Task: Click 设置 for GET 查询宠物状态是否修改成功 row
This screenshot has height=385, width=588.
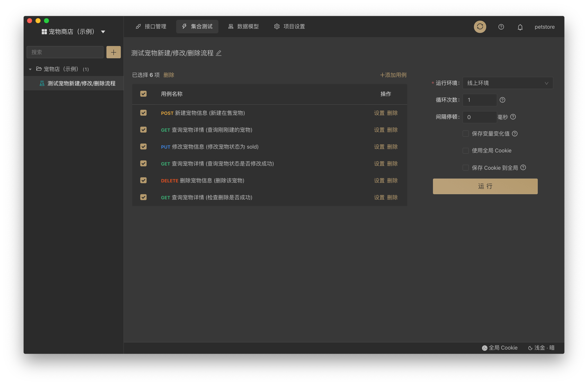Action: point(379,164)
